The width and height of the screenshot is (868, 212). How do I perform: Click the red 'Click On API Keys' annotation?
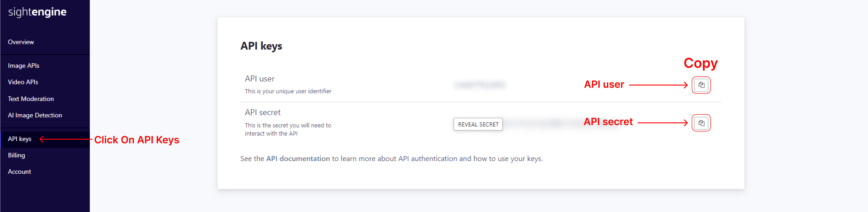click(136, 140)
